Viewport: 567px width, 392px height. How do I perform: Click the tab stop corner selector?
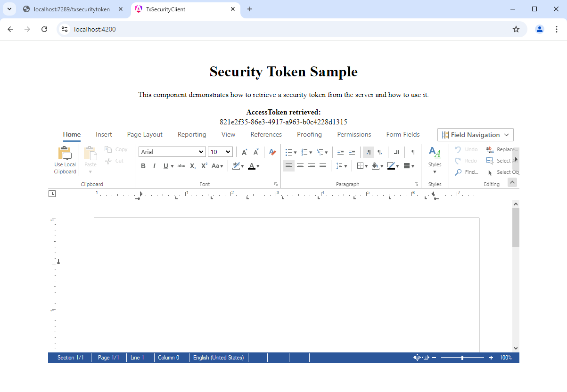coord(52,193)
